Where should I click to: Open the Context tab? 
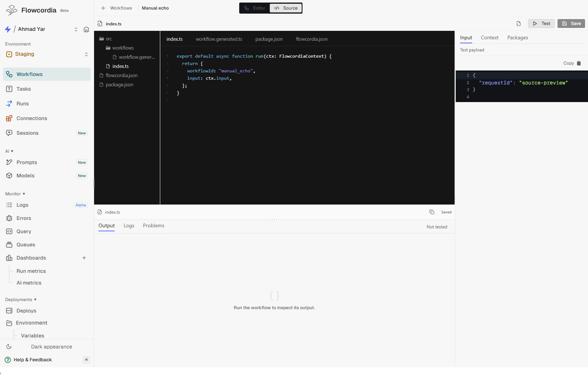[x=490, y=37]
